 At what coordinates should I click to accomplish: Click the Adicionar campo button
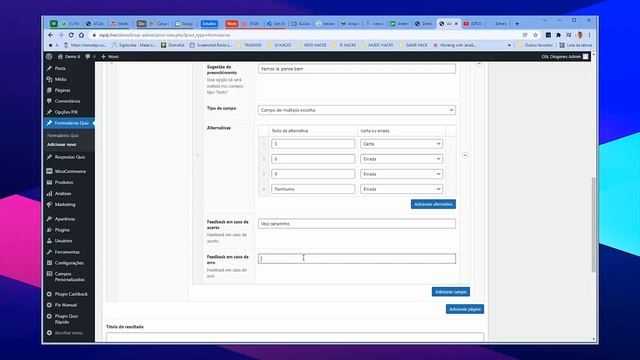click(451, 292)
